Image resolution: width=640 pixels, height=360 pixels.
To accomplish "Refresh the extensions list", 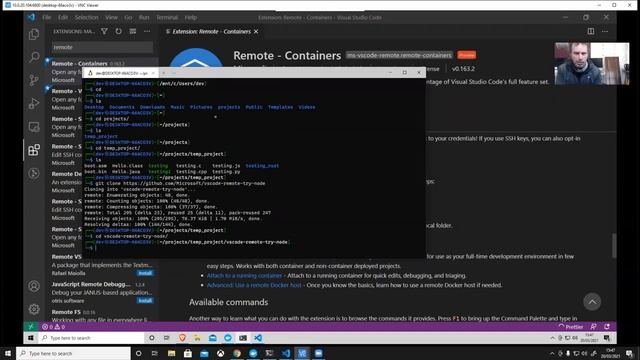I will coord(118,31).
